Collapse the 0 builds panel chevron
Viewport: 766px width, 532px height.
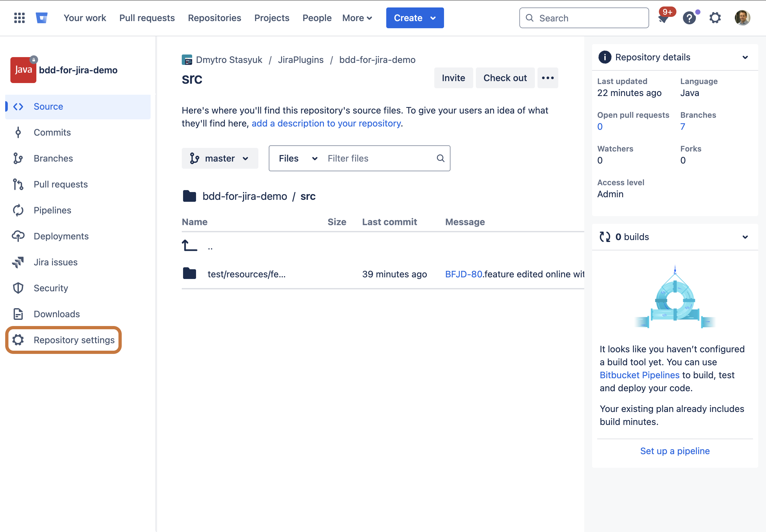click(745, 237)
